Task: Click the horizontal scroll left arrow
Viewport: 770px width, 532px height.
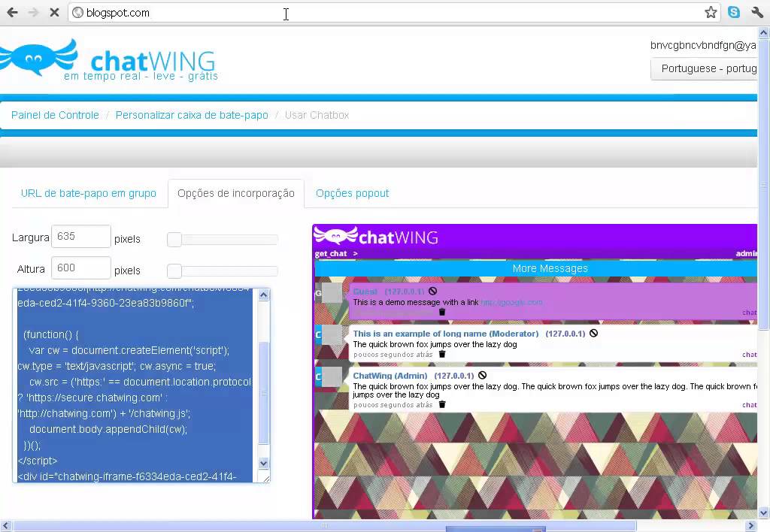Action: [6, 526]
